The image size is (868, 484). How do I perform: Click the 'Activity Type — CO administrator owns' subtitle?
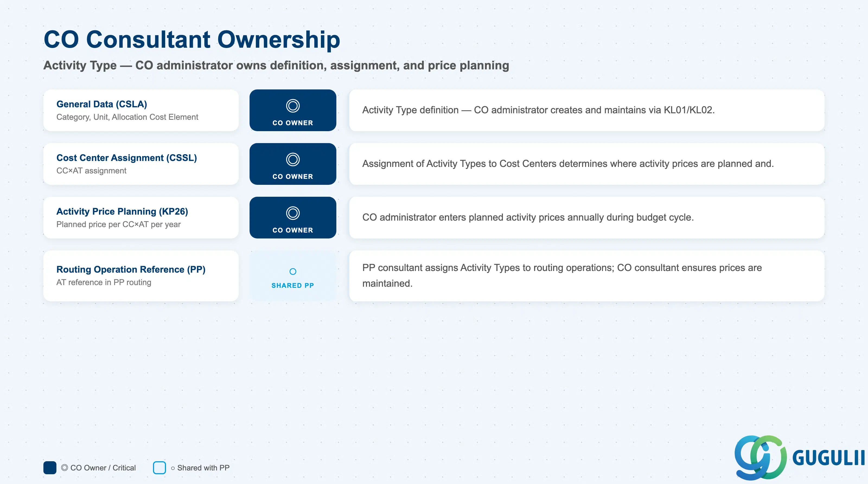pyautogui.click(x=276, y=65)
